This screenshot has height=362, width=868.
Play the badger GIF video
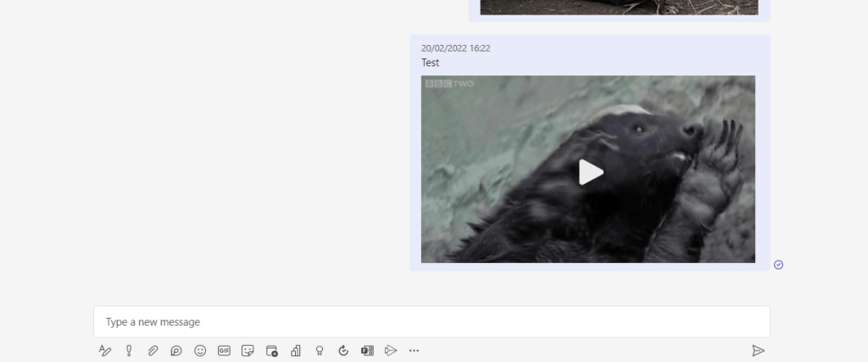click(590, 172)
